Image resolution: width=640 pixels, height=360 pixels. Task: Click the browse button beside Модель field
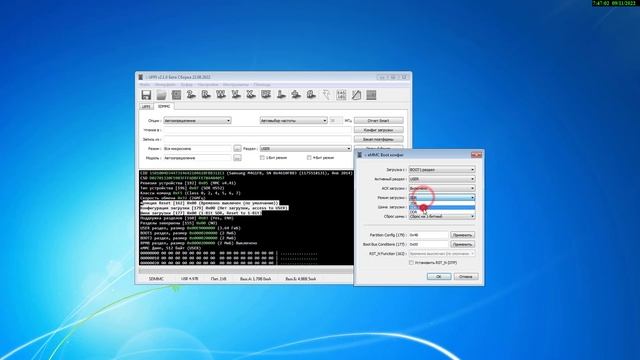click(x=237, y=158)
